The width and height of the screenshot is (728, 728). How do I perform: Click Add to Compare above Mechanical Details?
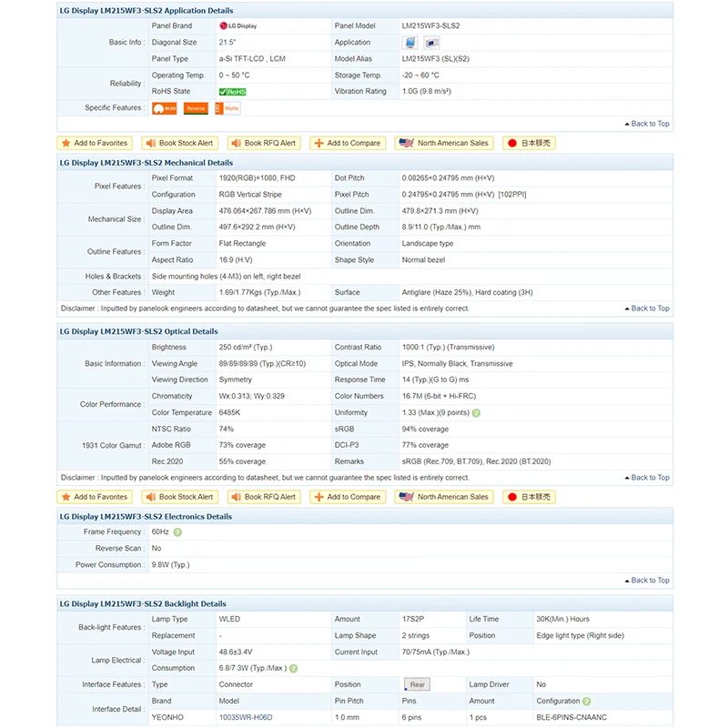coord(348,143)
